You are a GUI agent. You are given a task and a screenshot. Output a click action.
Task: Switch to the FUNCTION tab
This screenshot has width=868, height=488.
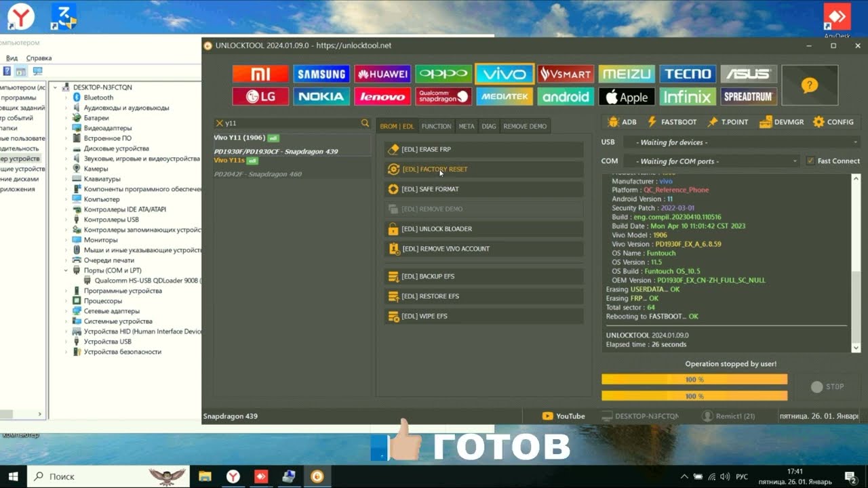coord(436,126)
